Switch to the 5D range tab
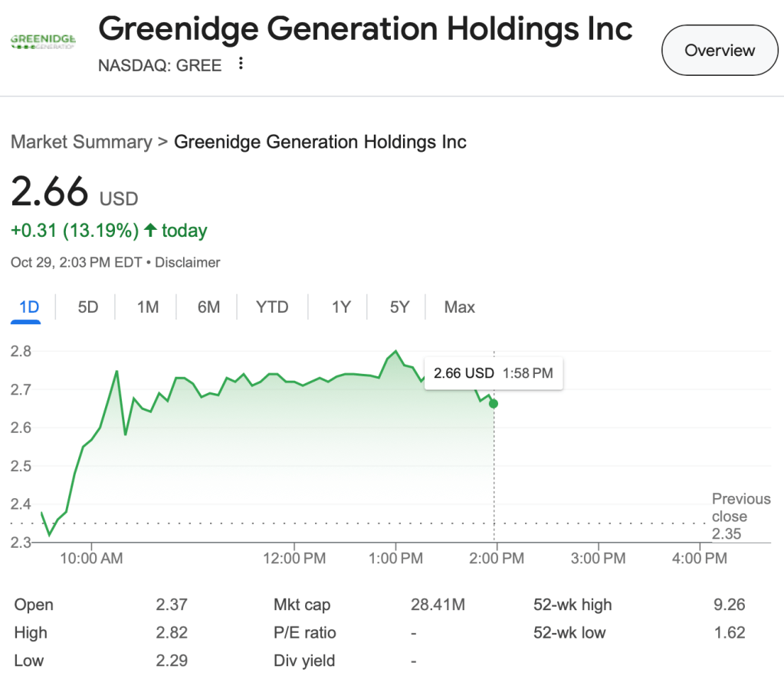The width and height of the screenshot is (784, 679). click(x=88, y=307)
